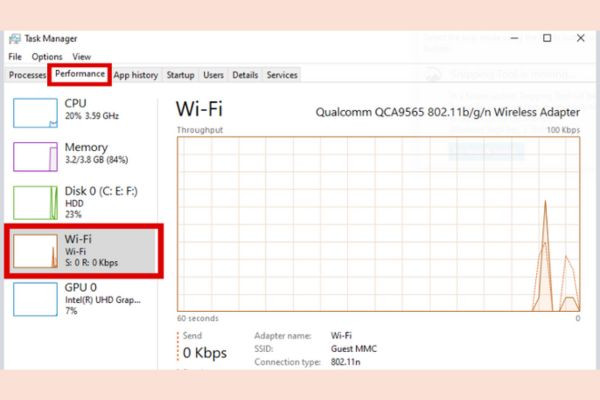600x400 pixels.
Task: Click the Throughput label above graph
Action: 200,130
